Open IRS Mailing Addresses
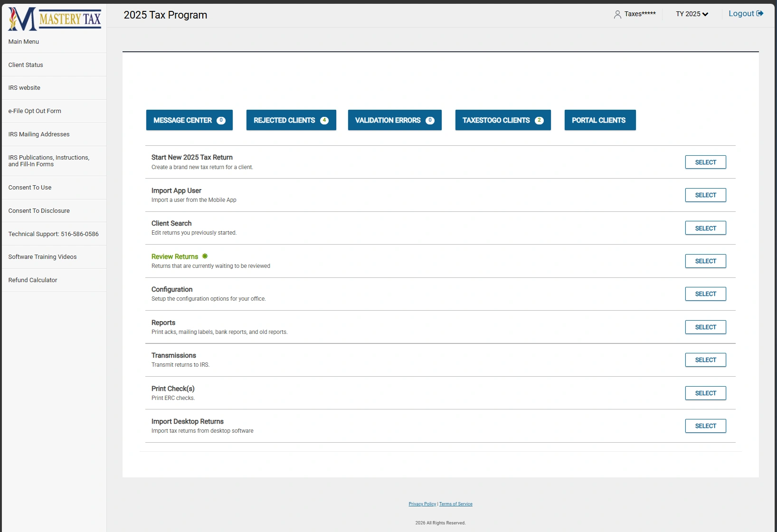This screenshot has height=532, width=777. pyautogui.click(x=54, y=134)
